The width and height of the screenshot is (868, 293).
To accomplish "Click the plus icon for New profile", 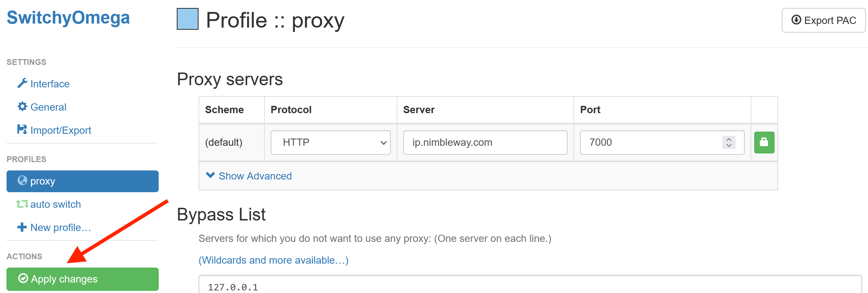I will (22, 227).
